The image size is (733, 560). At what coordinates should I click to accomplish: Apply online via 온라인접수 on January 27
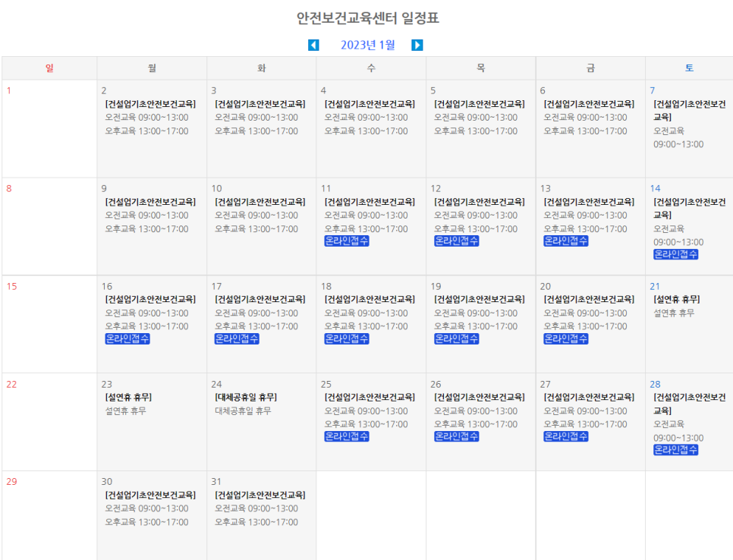pyautogui.click(x=565, y=436)
